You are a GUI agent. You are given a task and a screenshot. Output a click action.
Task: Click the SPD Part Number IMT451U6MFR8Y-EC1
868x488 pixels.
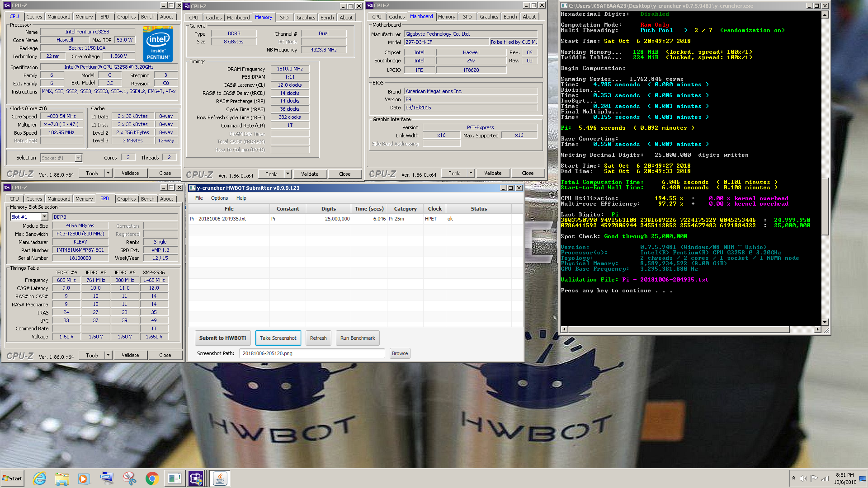(80, 250)
